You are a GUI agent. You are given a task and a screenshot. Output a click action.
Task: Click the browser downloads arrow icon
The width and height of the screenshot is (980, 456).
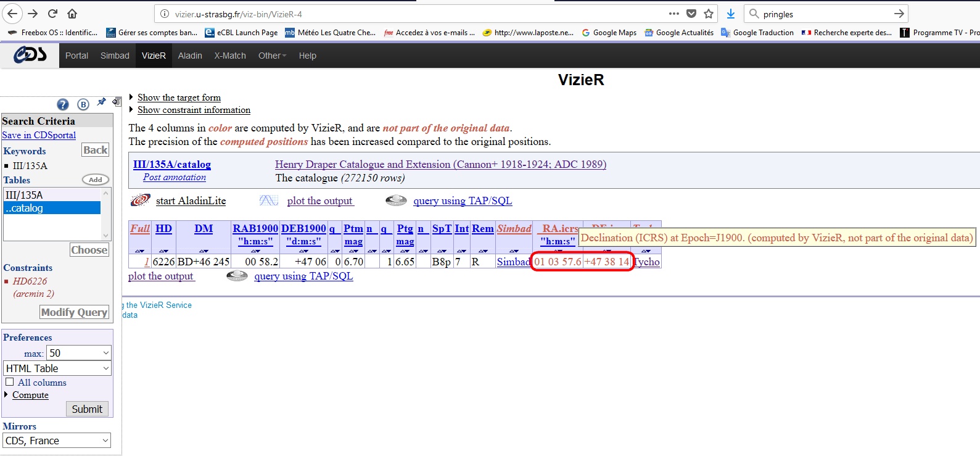pyautogui.click(x=731, y=14)
